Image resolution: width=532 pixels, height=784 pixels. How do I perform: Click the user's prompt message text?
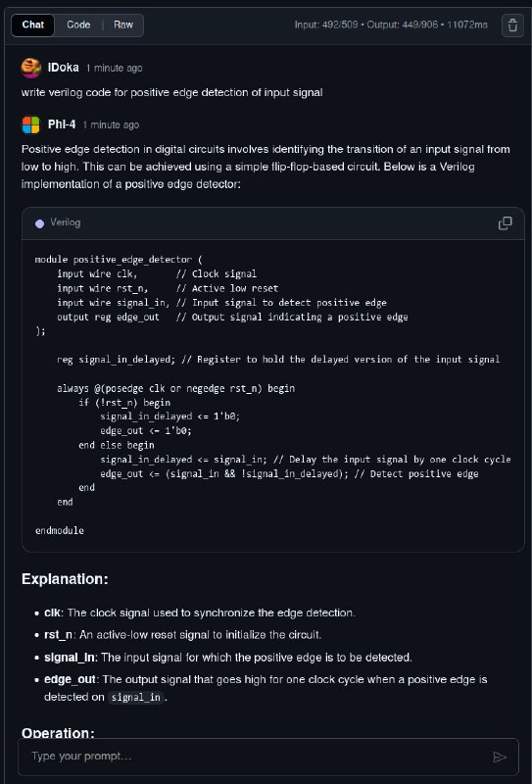click(172, 92)
